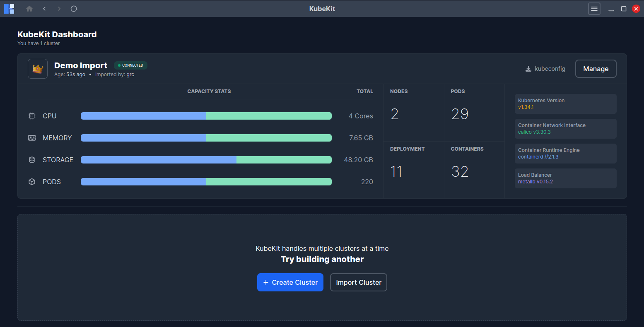Click the STORAGE database icon
Viewport: 644px width, 327px height.
pos(31,160)
